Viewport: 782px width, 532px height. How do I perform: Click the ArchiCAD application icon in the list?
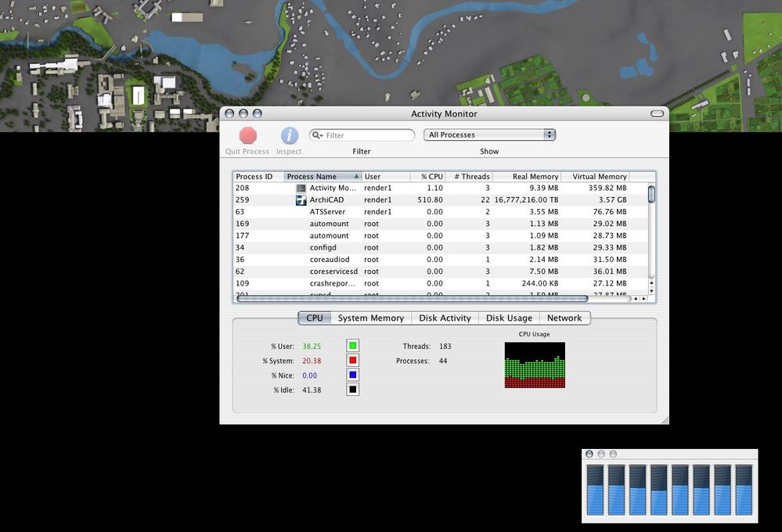click(301, 200)
